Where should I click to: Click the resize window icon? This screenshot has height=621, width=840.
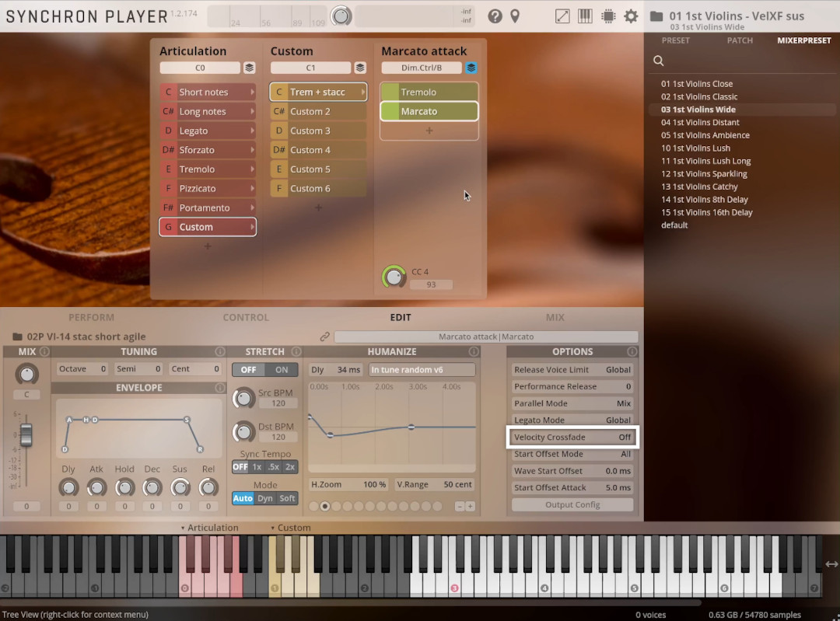point(562,16)
